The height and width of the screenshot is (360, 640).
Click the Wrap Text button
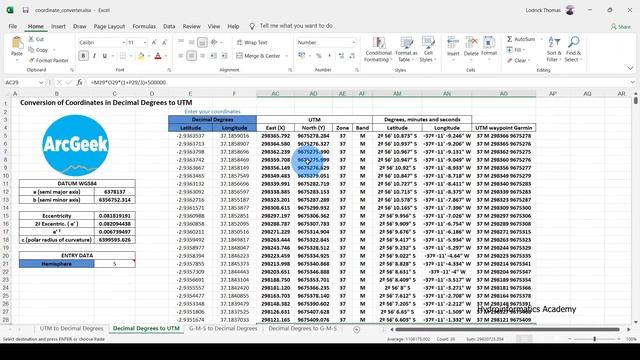(252, 42)
